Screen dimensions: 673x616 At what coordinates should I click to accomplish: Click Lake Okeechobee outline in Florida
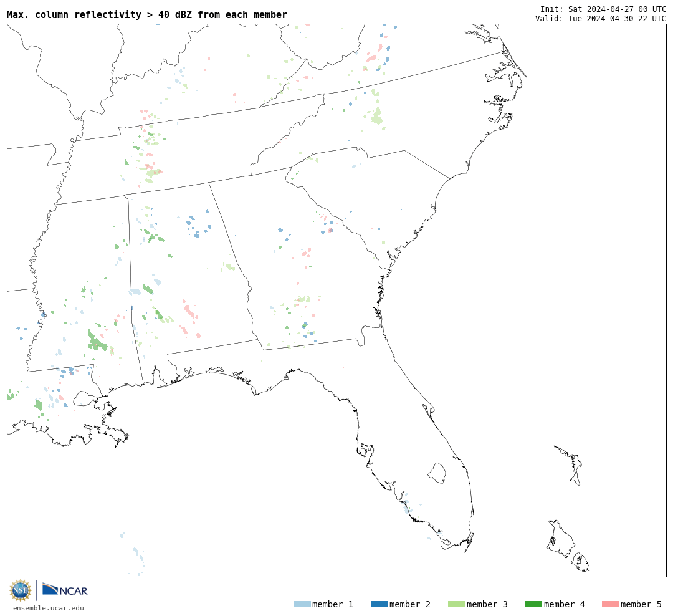point(437,473)
